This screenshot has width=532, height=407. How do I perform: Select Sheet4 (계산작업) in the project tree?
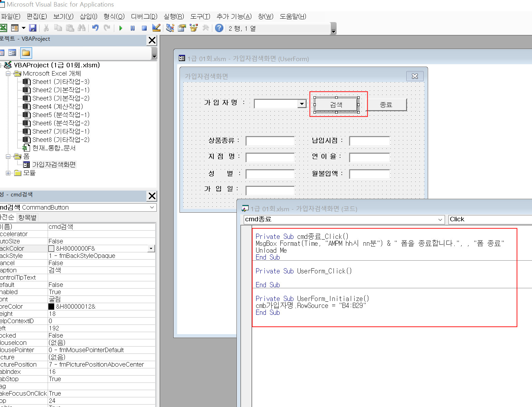(57, 106)
